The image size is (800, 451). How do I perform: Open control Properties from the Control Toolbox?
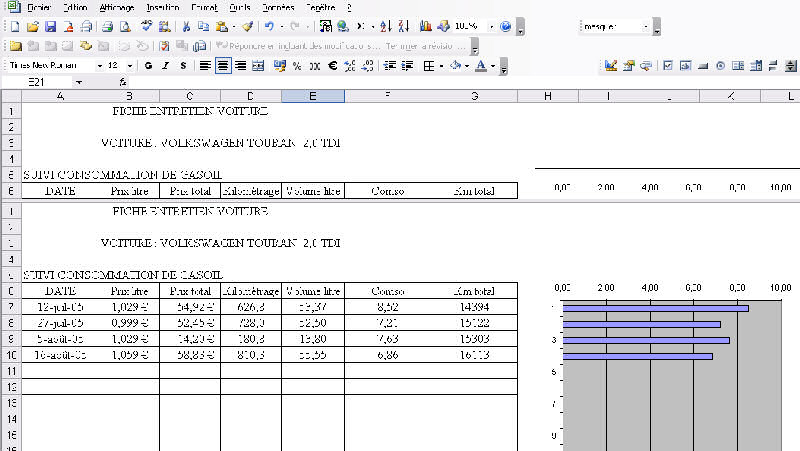pos(629,66)
